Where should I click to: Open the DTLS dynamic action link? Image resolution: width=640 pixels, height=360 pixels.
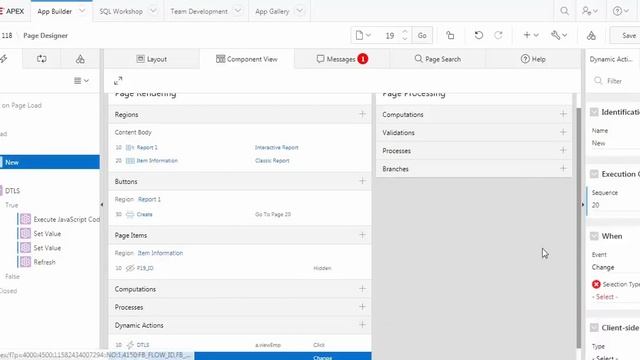143,345
